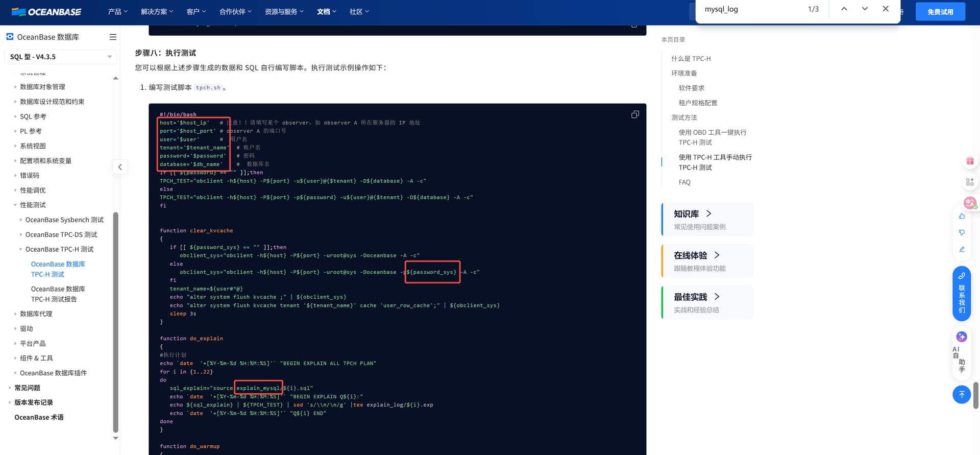This screenshot has width=980, height=455.
Task: Open the 资源与服务 menu
Action: tap(284, 12)
